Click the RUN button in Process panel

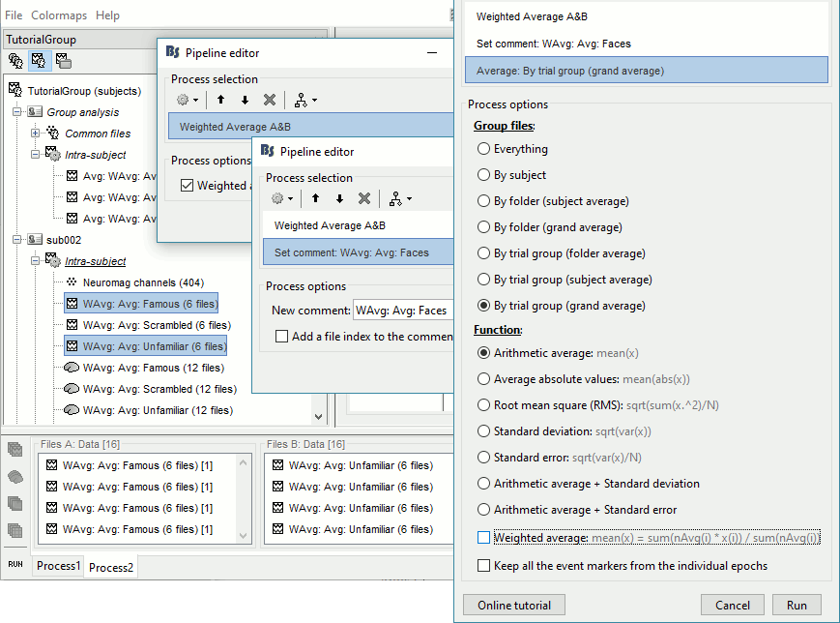(x=15, y=562)
